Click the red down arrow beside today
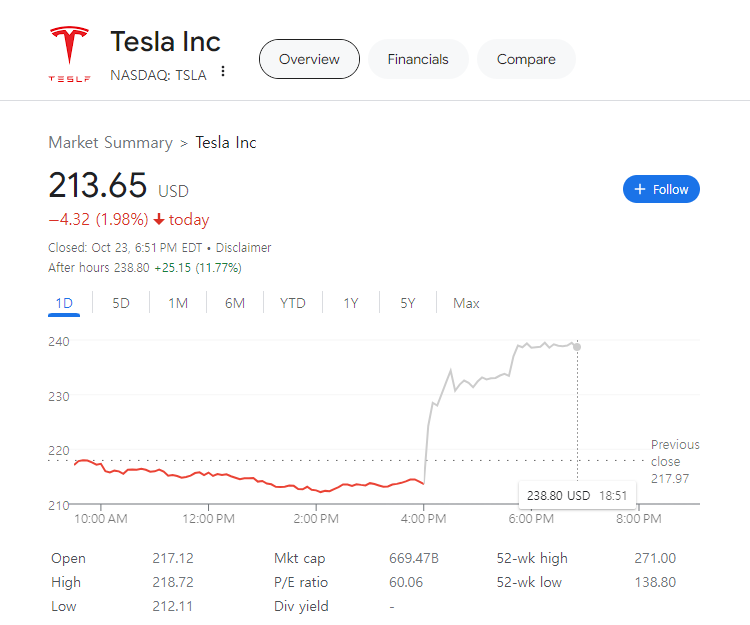 click(x=159, y=220)
